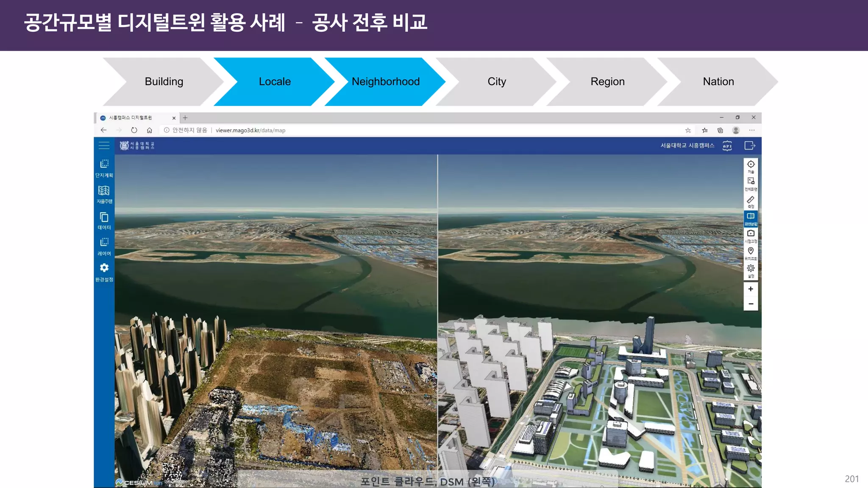
Task: Add page to favorites star icon
Action: (688, 130)
